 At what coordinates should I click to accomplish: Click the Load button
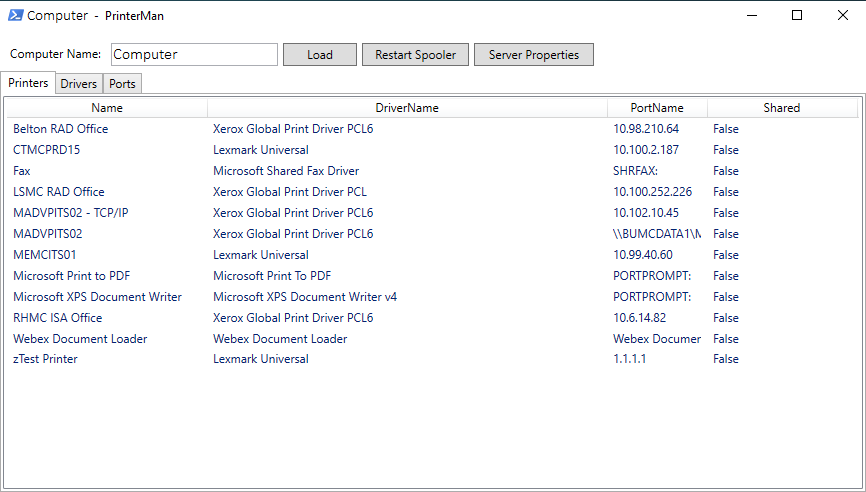(320, 55)
